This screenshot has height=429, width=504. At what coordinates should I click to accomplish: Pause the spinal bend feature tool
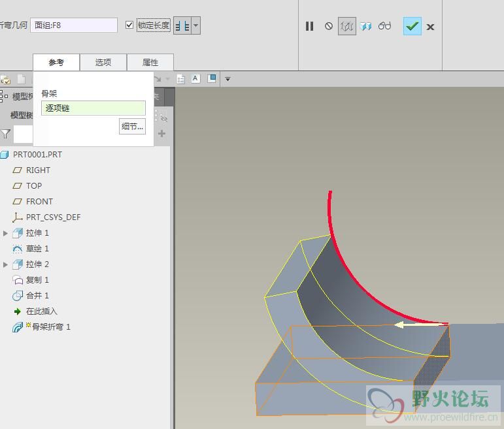point(309,26)
